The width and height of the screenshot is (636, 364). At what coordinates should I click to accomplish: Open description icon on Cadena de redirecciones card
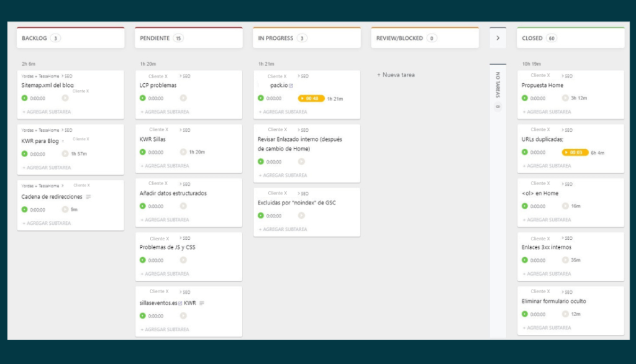click(x=88, y=197)
